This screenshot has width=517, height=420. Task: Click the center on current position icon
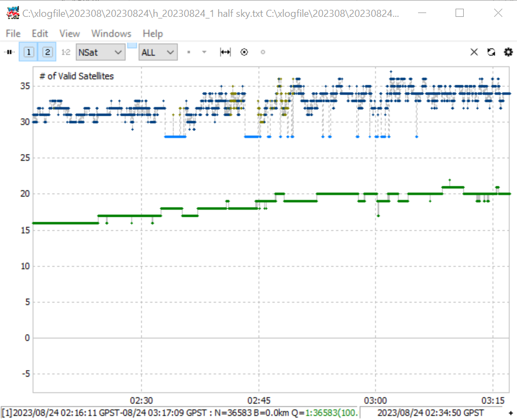244,52
